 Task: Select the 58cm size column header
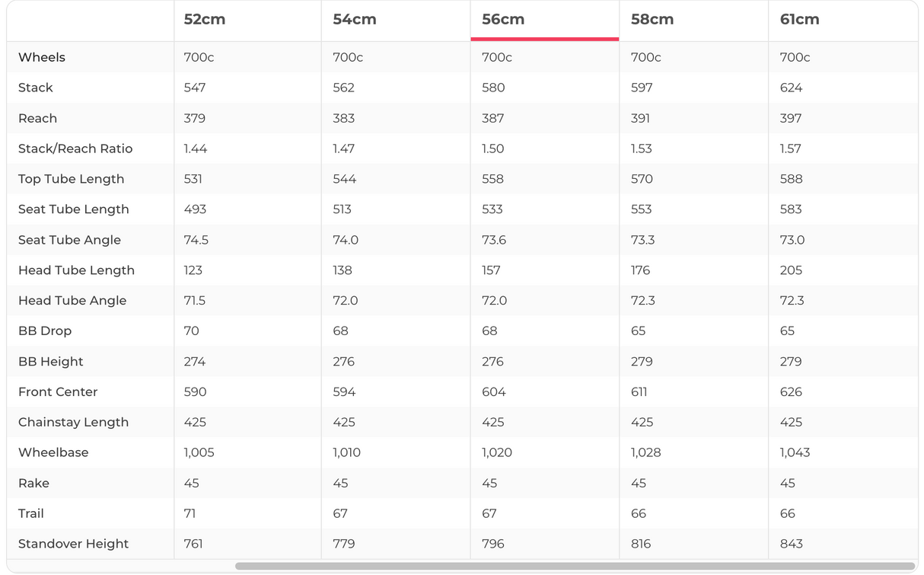652,20
